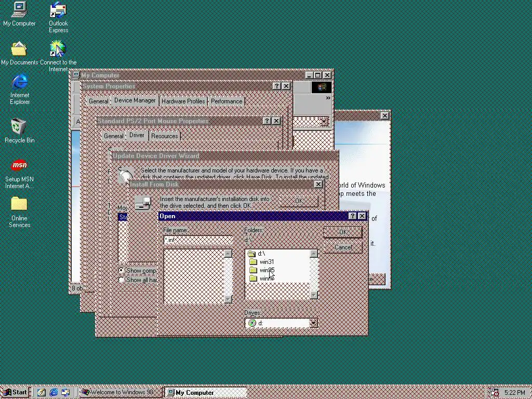Close the Install From Disk dialog
The width and height of the screenshot is (532, 399).
click(x=318, y=184)
